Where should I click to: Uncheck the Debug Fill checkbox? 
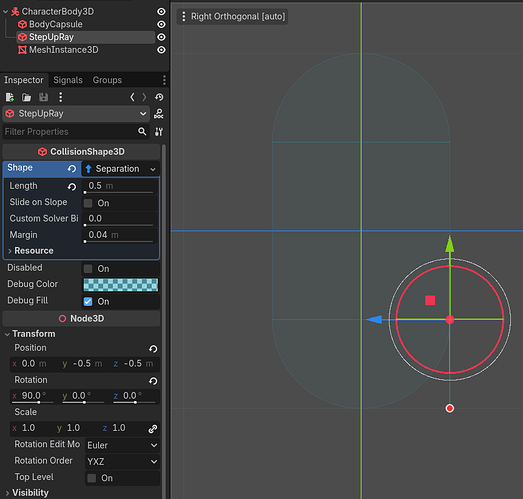(x=88, y=302)
